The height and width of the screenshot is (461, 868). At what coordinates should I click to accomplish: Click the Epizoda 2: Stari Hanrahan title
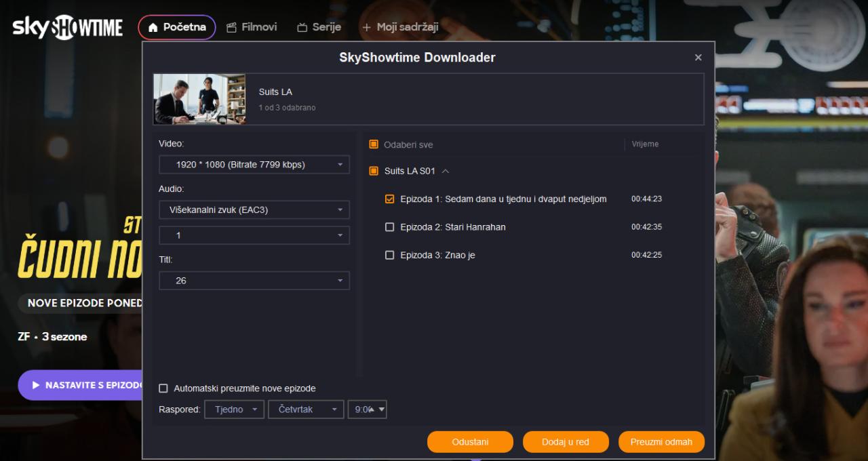(x=453, y=227)
